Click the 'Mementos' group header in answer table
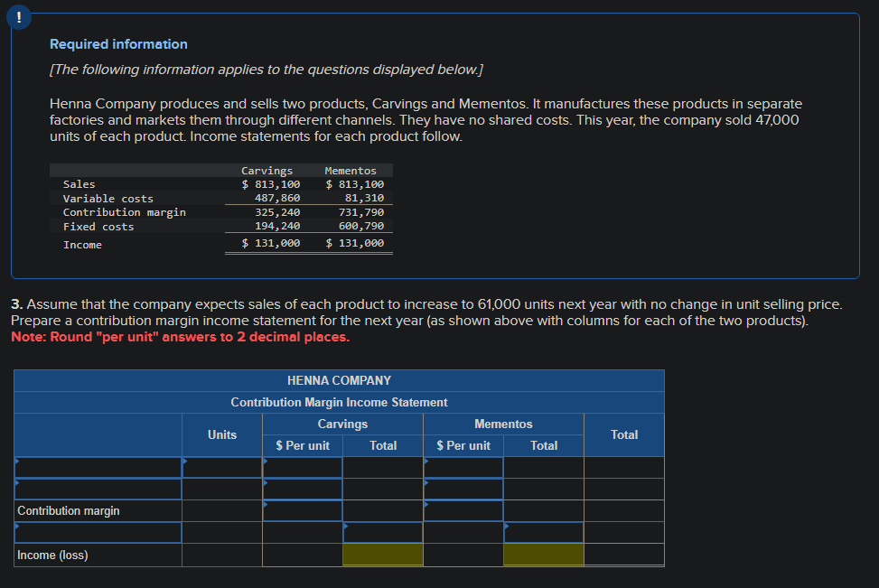 click(x=503, y=425)
